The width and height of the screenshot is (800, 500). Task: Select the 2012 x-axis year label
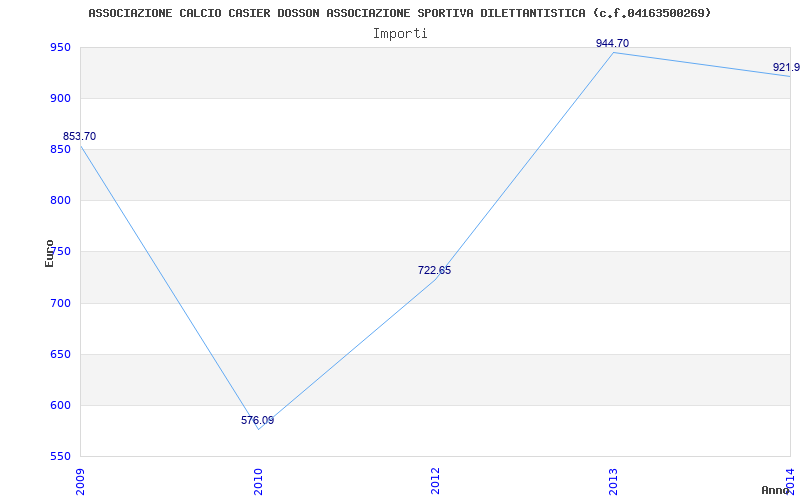click(435, 481)
